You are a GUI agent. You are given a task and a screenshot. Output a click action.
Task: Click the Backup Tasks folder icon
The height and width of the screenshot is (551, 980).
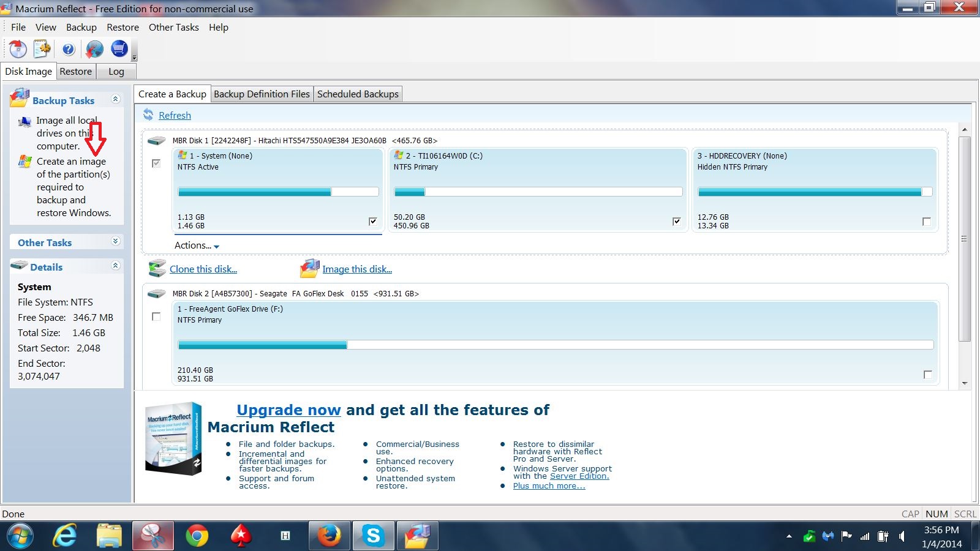click(x=20, y=98)
